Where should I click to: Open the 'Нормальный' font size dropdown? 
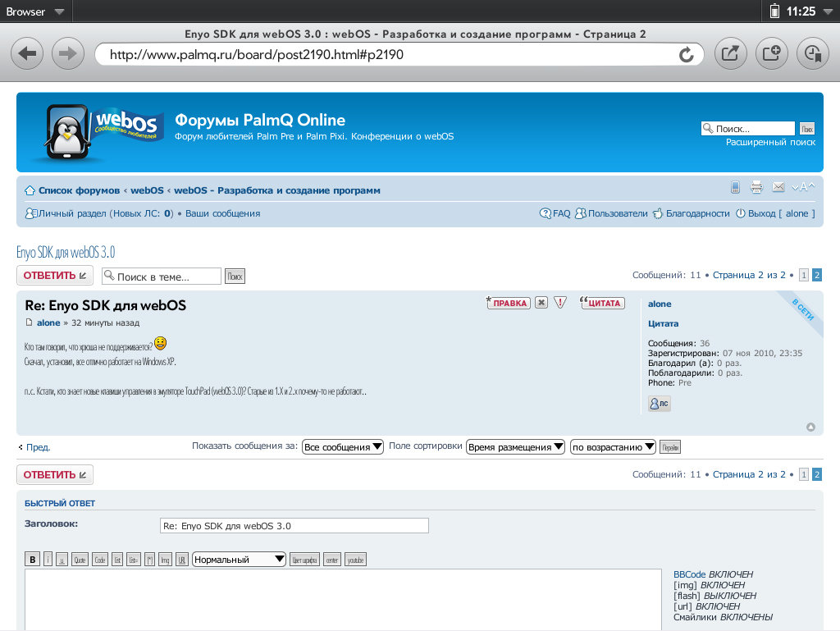pos(239,560)
